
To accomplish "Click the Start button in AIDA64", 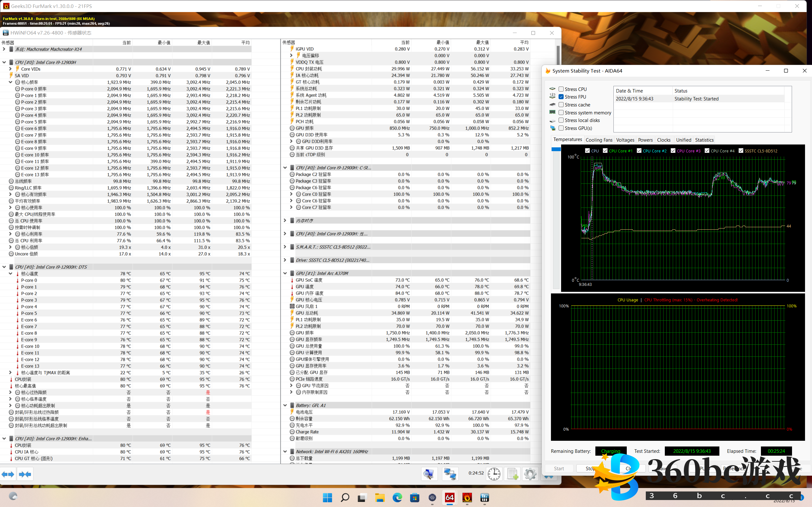I will (559, 468).
